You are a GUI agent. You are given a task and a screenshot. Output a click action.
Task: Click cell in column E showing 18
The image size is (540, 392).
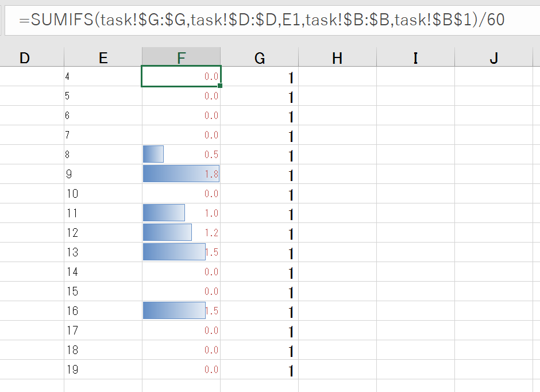[x=103, y=350]
